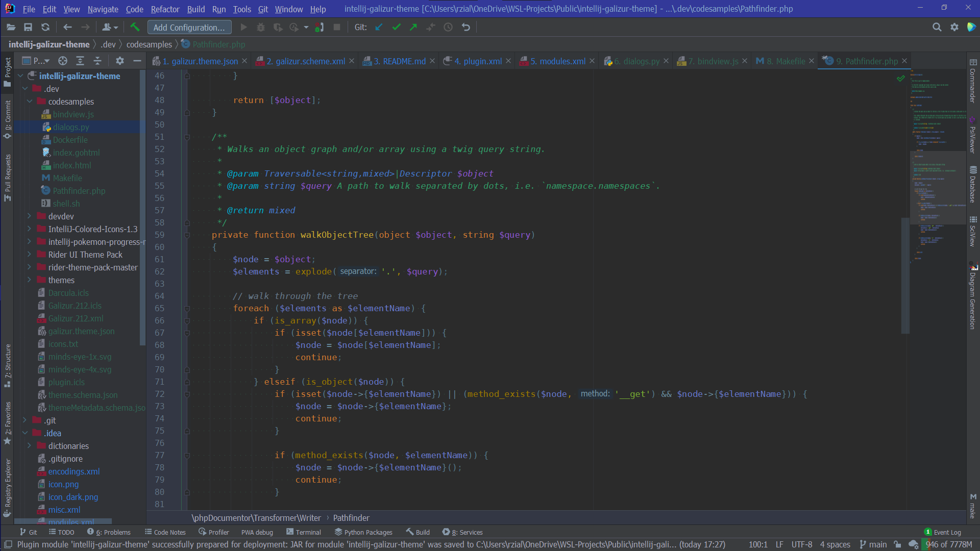Screen dimensions: 980x551
Task: Collapse the codesamples folder
Action: tap(29, 102)
